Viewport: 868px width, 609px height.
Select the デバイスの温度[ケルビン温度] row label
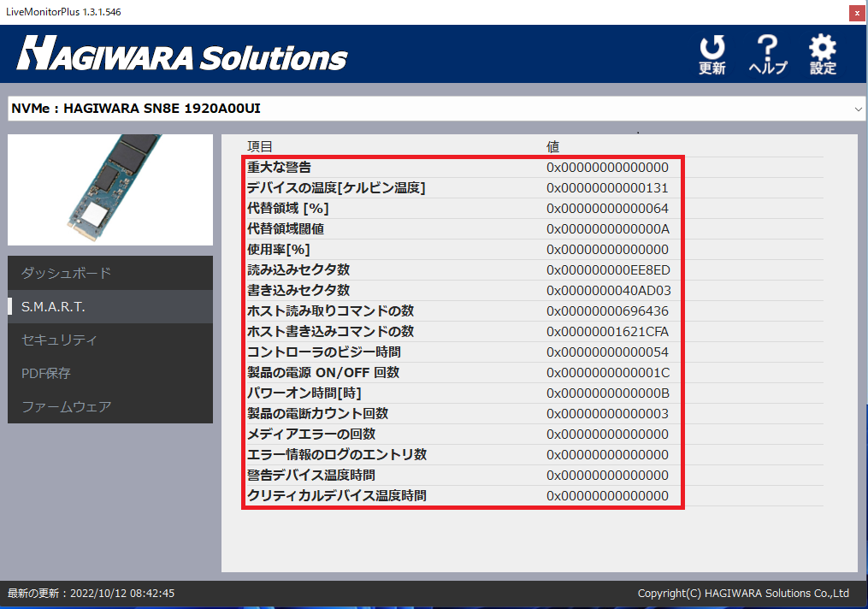(336, 187)
